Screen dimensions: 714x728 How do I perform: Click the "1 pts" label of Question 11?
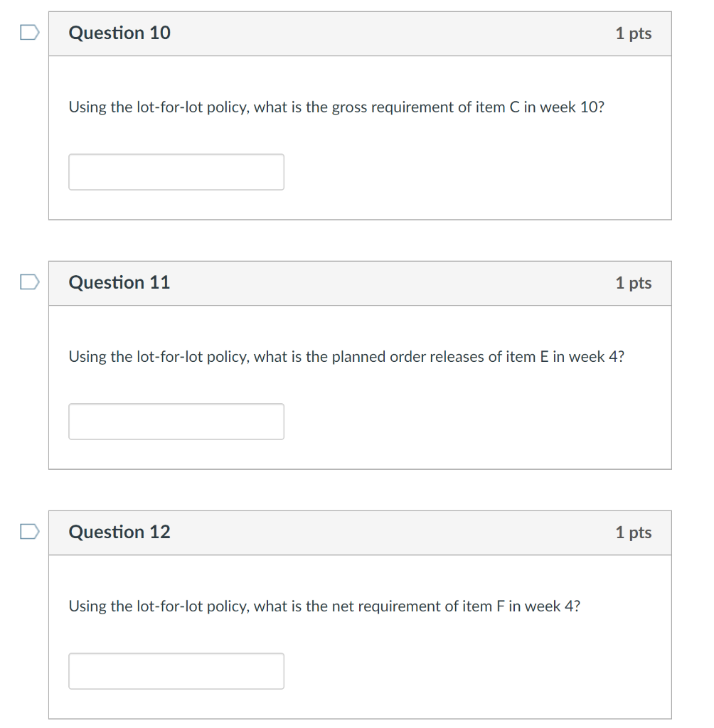[633, 283]
